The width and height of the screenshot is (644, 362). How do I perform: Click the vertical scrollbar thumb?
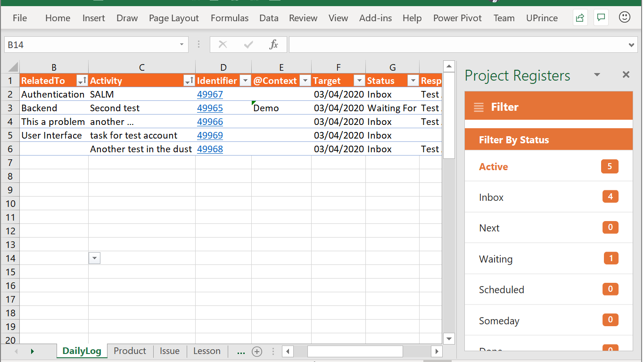click(449, 115)
